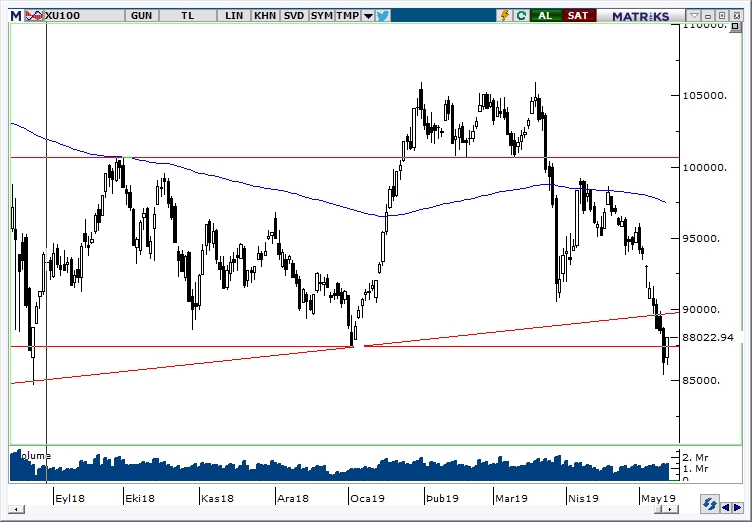Viewport: 752px width, 522px height.
Task: Click the 90000 price axis label
Action: [x=701, y=309]
